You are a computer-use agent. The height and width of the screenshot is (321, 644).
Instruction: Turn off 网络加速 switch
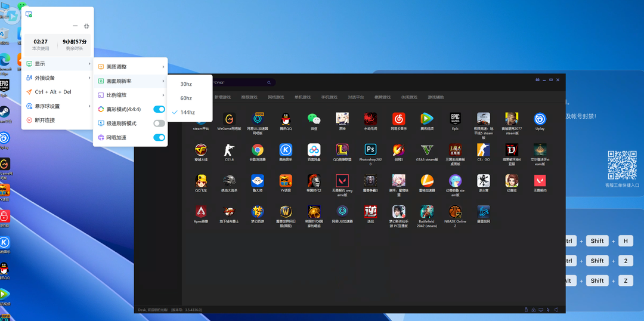pos(159,137)
